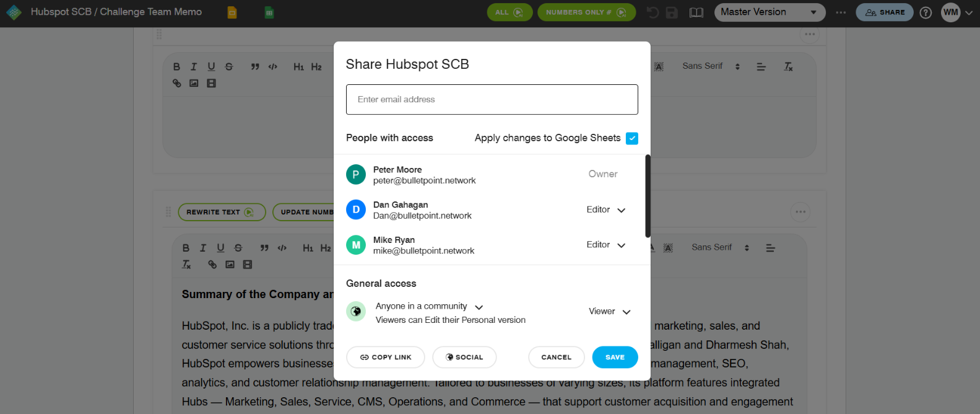Clear formatting in the Summary section toolbar

pos(186,265)
